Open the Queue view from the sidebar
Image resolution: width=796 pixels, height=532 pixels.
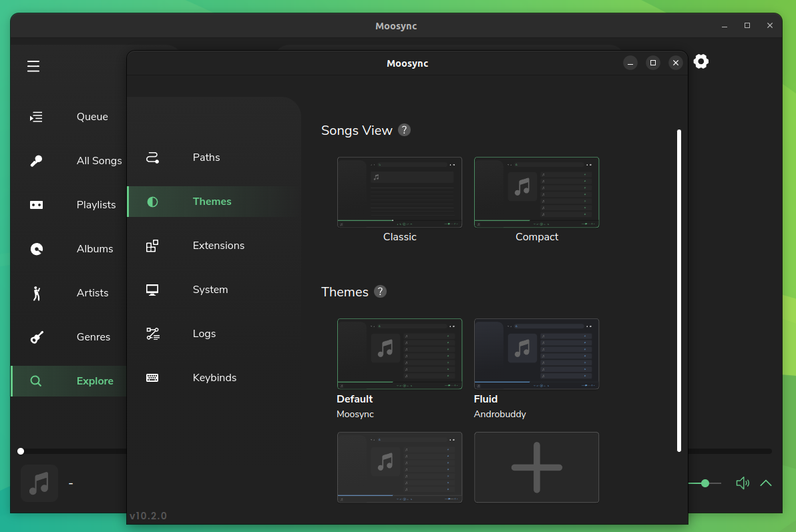tap(36, 116)
